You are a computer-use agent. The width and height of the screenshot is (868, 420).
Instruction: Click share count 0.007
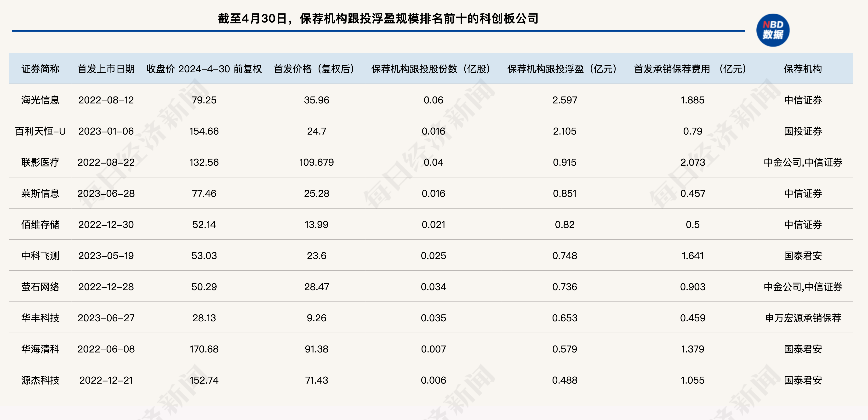pyautogui.click(x=433, y=349)
